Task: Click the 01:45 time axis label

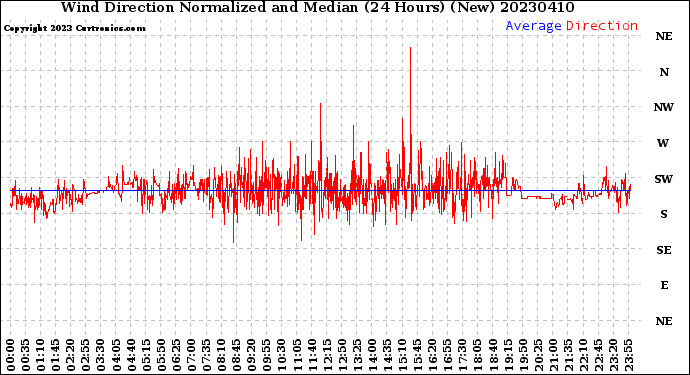Action: [x=56, y=355]
